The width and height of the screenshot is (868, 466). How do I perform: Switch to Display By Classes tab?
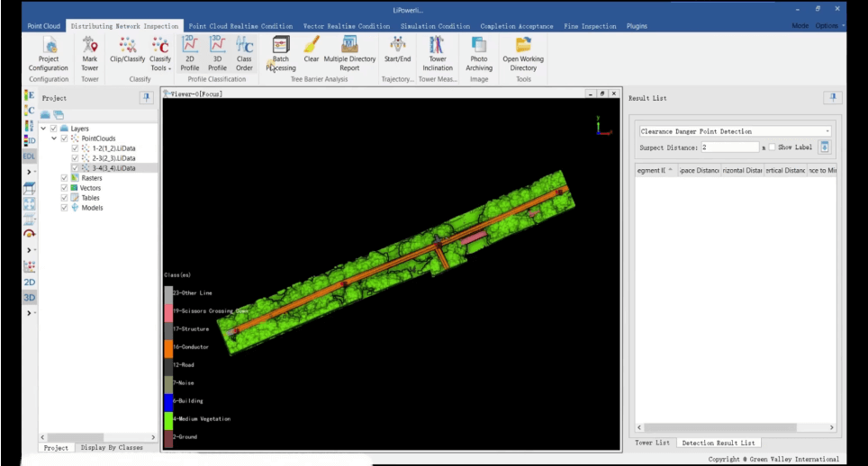click(x=112, y=447)
